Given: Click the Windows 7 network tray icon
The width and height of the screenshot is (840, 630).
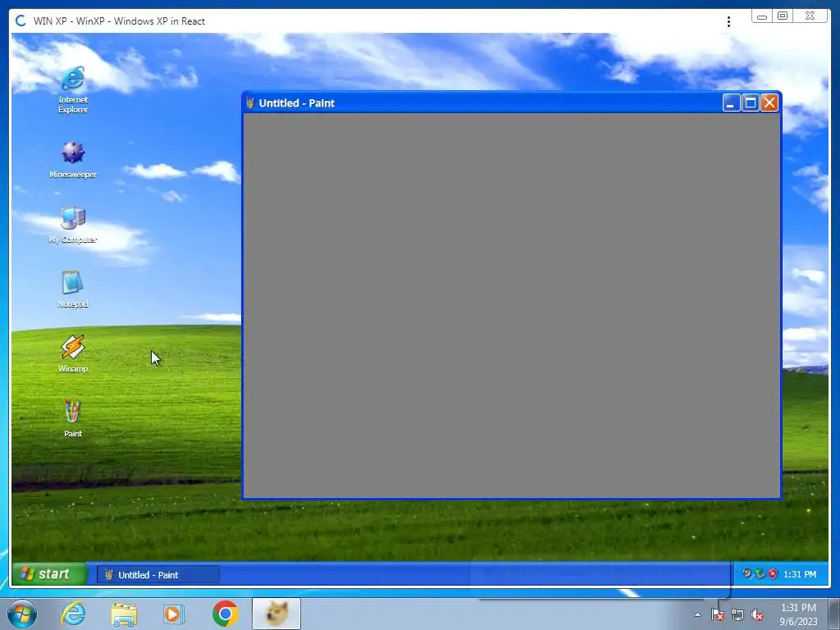Looking at the screenshot, I should pos(737,615).
